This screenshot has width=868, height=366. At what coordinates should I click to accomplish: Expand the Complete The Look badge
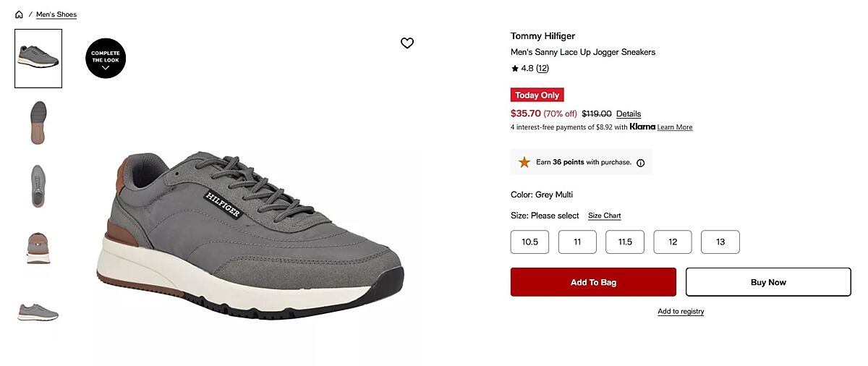pos(106,59)
